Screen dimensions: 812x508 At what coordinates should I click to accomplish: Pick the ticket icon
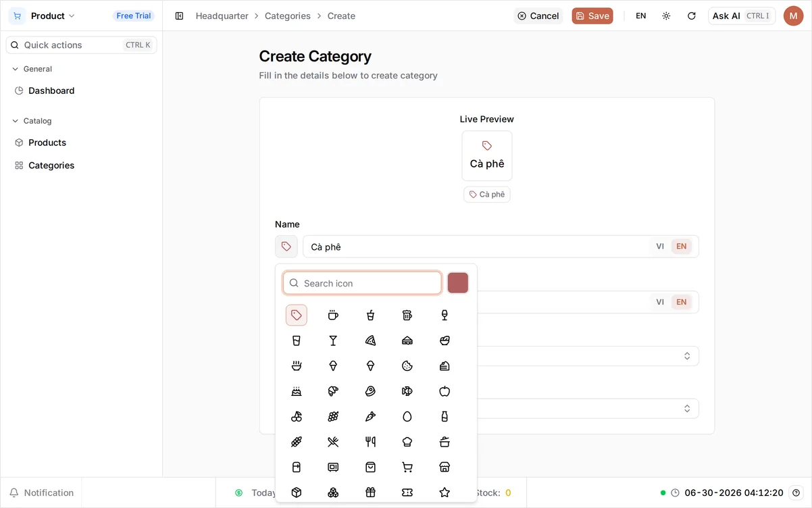click(407, 492)
